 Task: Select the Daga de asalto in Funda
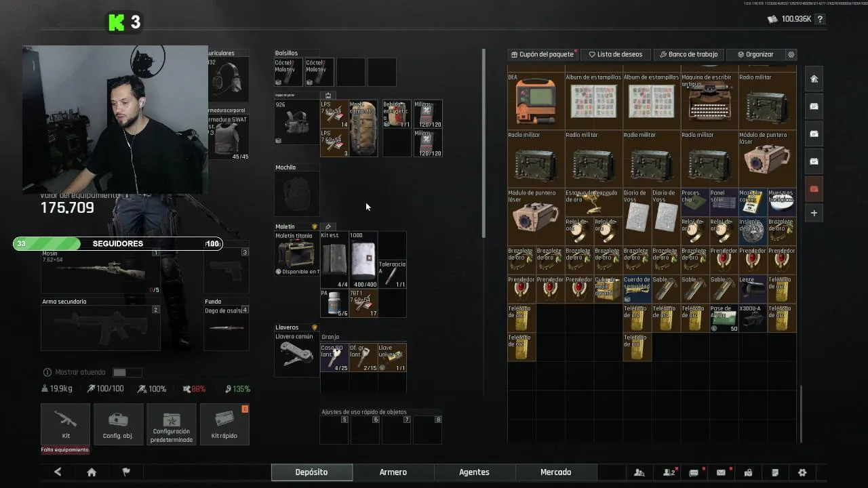click(x=226, y=328)
